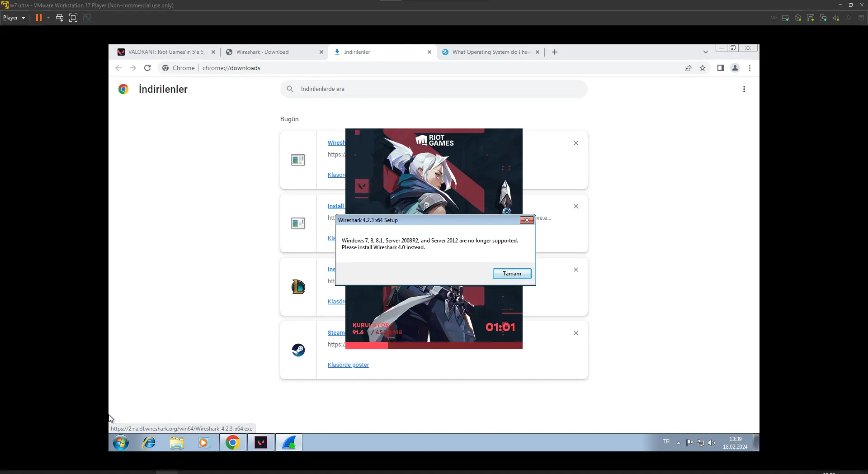The height and width of the screenshot is (474, 868).
Task: Click the VMware CD/DVD drive device icon
Action: click(x=798, y=18)
